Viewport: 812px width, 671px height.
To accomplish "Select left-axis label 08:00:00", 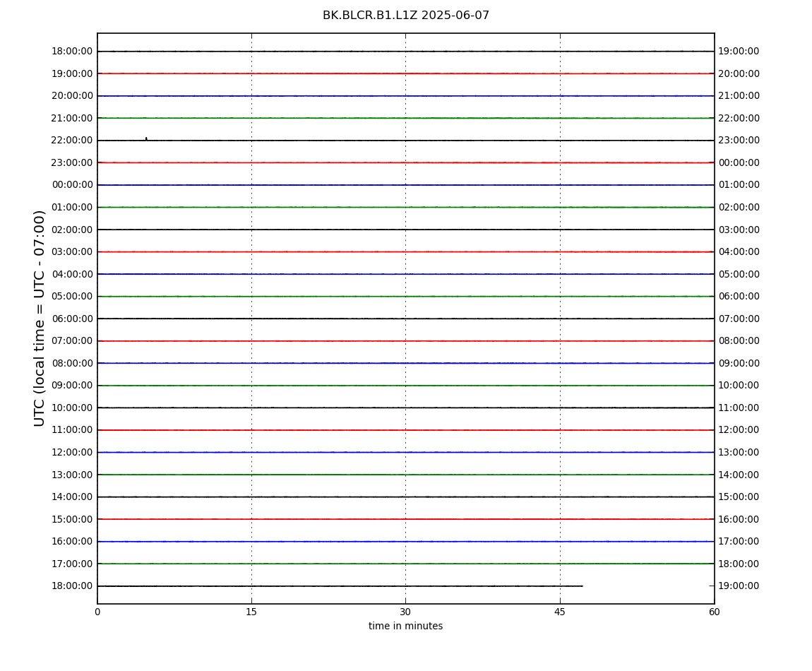I will point(72,363).
